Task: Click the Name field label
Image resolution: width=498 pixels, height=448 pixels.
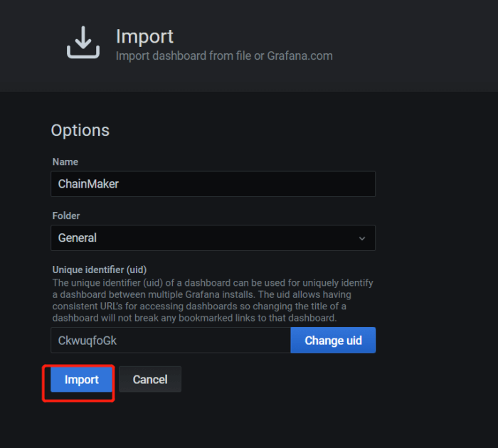Action: [65, 162]
